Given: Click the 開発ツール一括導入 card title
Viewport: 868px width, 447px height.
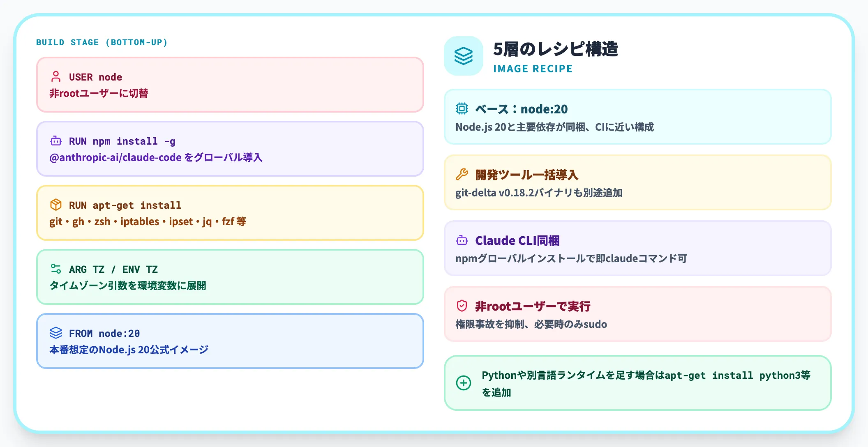Looking at the screenshot, I should tap(527, 175).
